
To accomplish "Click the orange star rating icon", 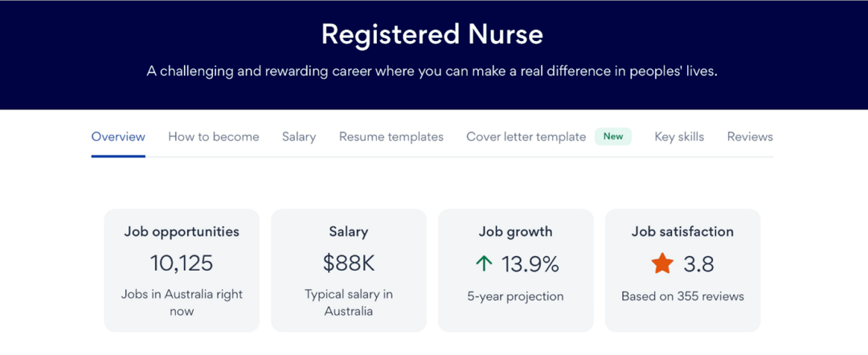I will pos(662,263).
